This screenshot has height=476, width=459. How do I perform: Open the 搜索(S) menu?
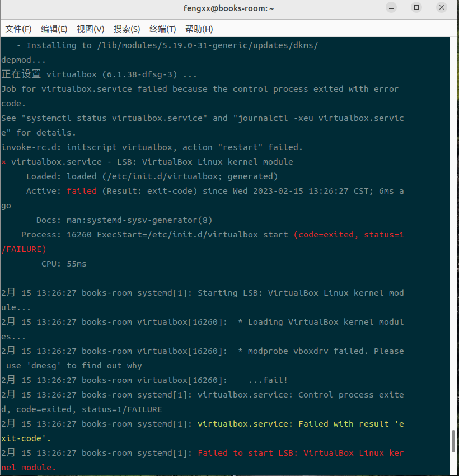127,29
